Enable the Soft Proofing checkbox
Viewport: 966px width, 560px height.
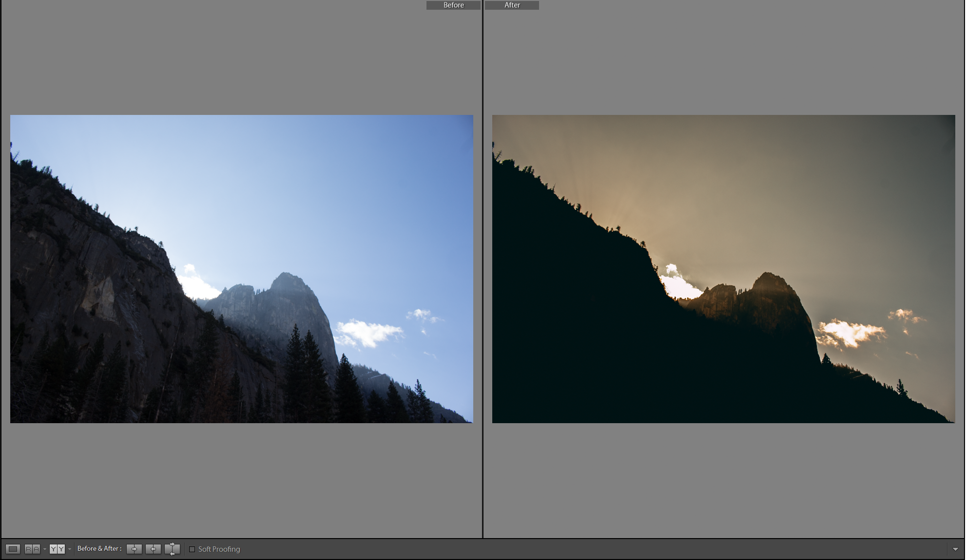(x=192, y=549)
